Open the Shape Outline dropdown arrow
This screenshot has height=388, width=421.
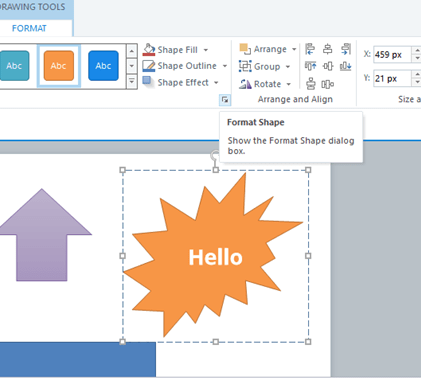pyautogui.click(x=225, y=66)
